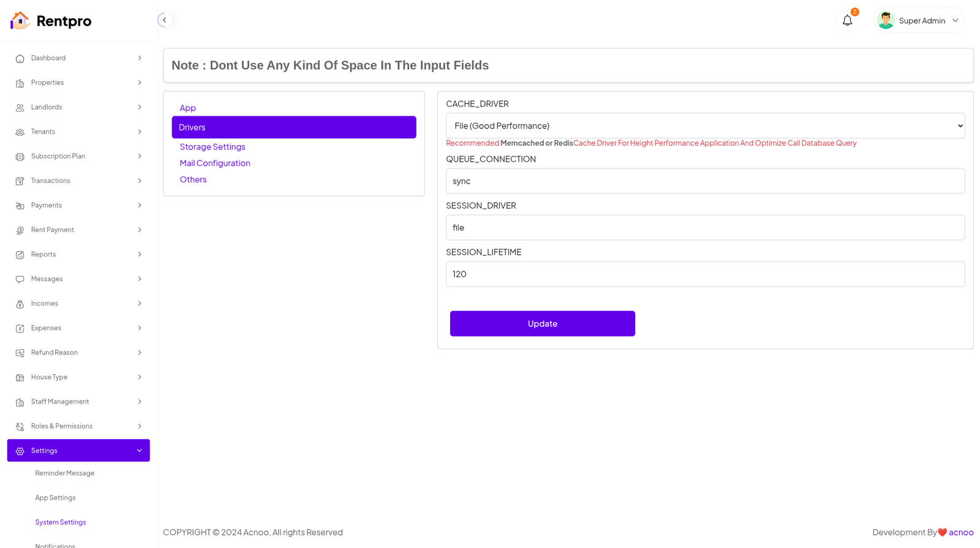Click the Super Admin avatar image
This screenshot has width=980, height=548.
tap(885, 21)
